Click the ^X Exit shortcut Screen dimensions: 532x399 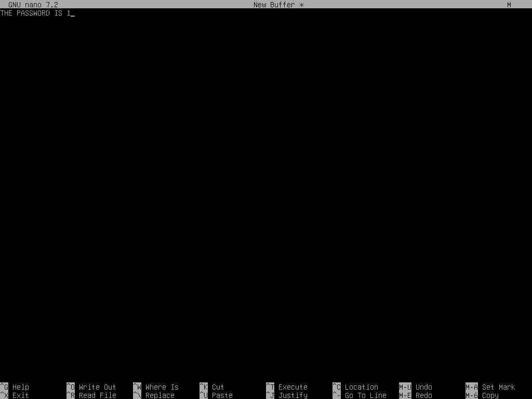tap(15, 395)
